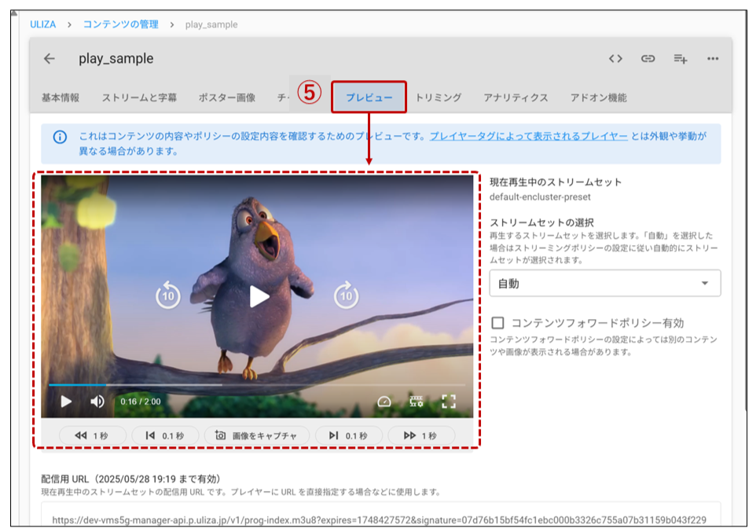Viewport: 756px width, 532px height.
Task: Click the 0:16 / 2:00 time display
Action: tap(141, 402)
